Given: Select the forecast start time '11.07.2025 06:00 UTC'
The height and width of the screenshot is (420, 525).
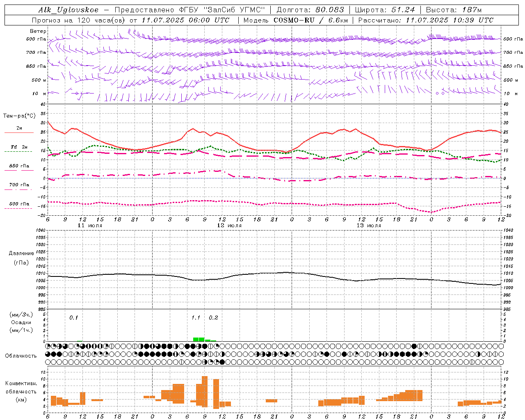Looking at the screenshot, I should pos(185,20).
